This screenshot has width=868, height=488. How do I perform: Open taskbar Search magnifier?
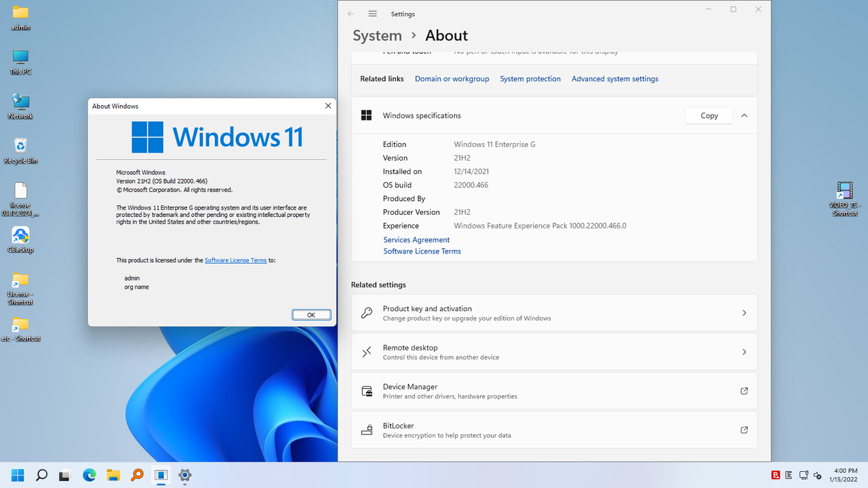pos(41,475)
